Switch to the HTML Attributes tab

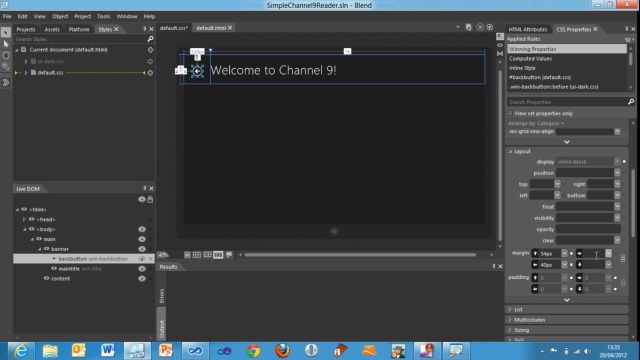point(528,29)
